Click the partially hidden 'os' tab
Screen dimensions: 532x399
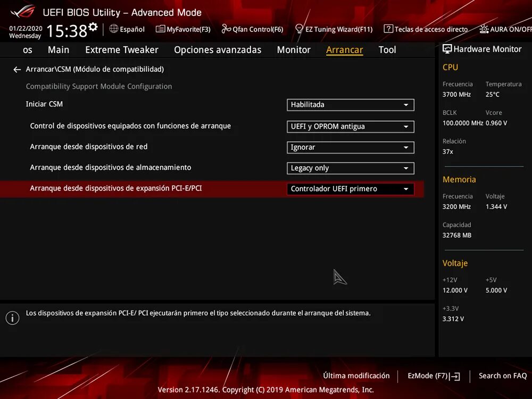pyautogui.click(x=28, y=50)
